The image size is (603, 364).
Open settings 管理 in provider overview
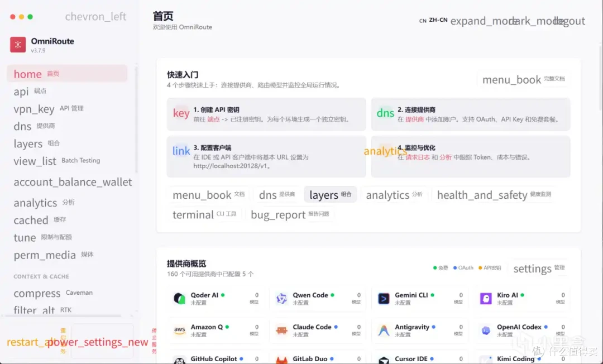pos(539,269)
